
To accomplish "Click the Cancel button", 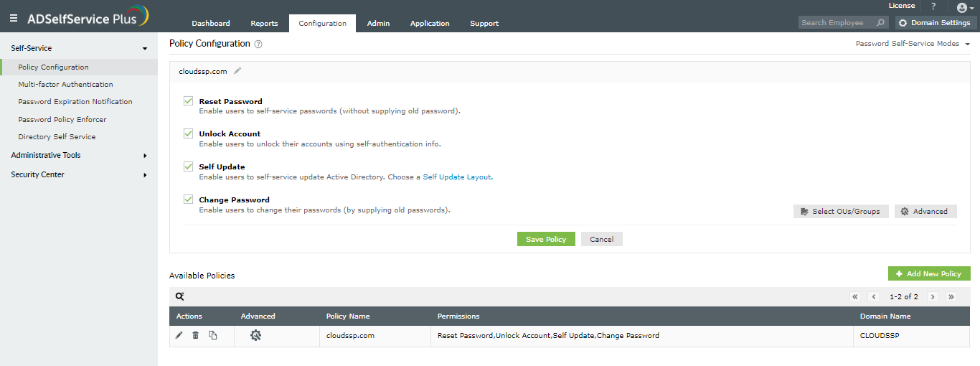I will click(602, 239).
